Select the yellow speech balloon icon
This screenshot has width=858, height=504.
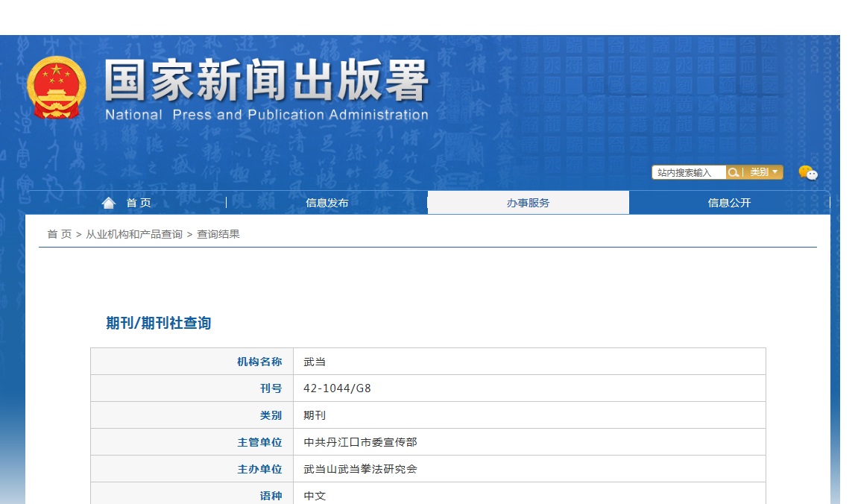pos(803,171)
